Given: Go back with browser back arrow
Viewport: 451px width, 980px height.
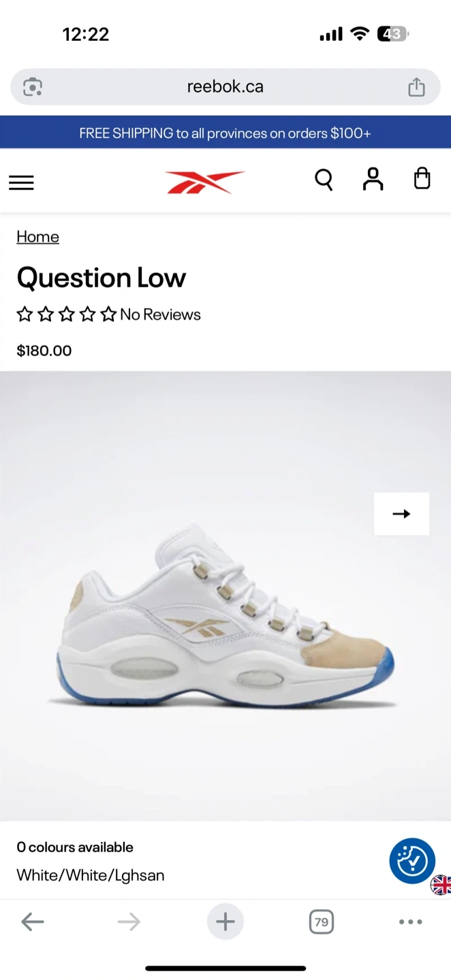Looking at the screenshot, I should point(33,922).
